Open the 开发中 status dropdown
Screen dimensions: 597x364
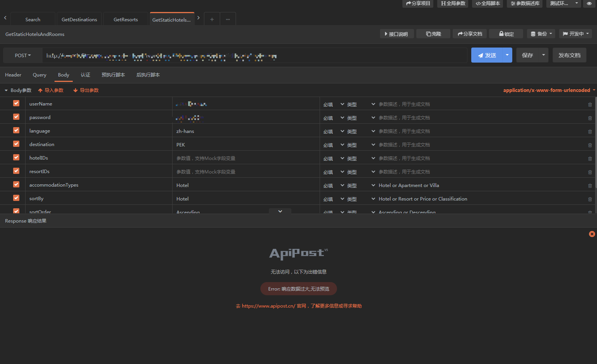pyautogui.click(x=575, y=34)
